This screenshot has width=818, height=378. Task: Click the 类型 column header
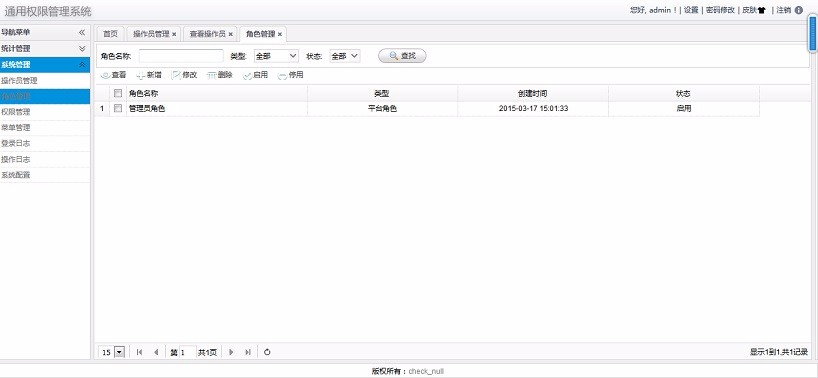pos(382,93)
